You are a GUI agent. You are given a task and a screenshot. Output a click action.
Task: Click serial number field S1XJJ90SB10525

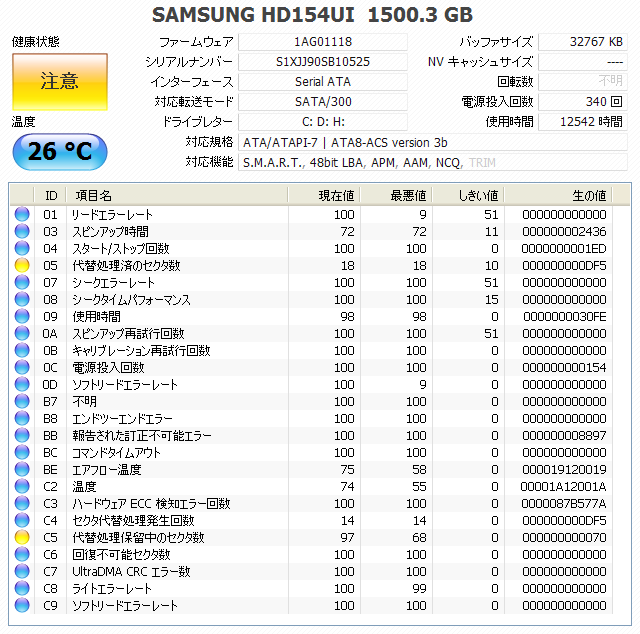tap(323, 62)
